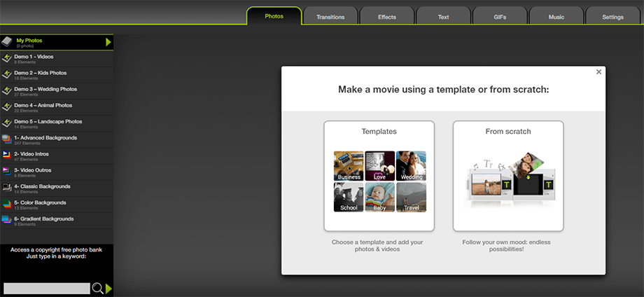Open Demo 1 - Videos folder icon

point(7,59)
